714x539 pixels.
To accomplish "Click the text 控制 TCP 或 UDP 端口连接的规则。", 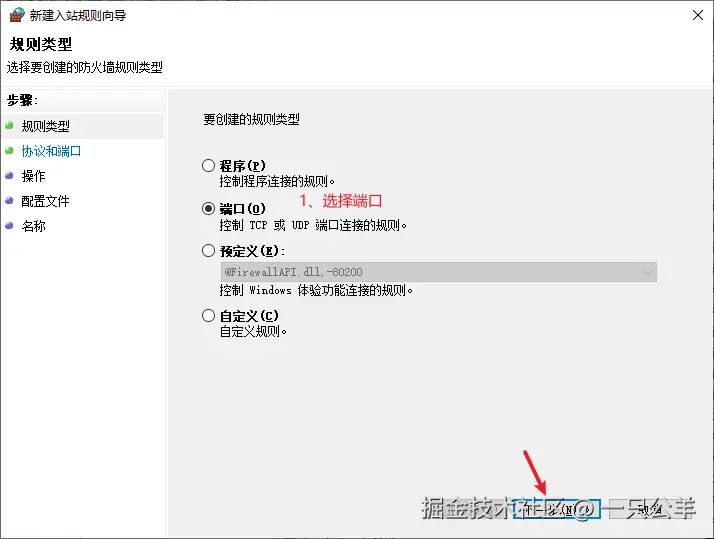I will 313,225.
